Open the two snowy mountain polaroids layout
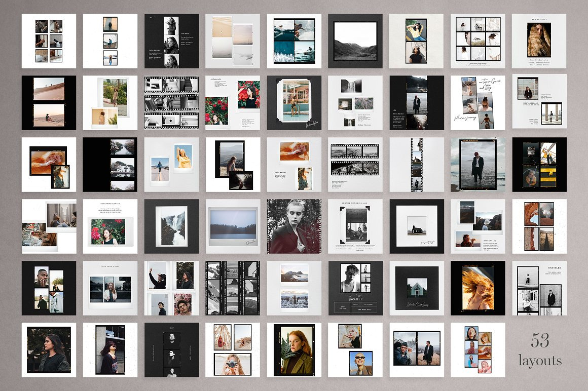This screenshot has width=588, height=391. coord(294,288)
